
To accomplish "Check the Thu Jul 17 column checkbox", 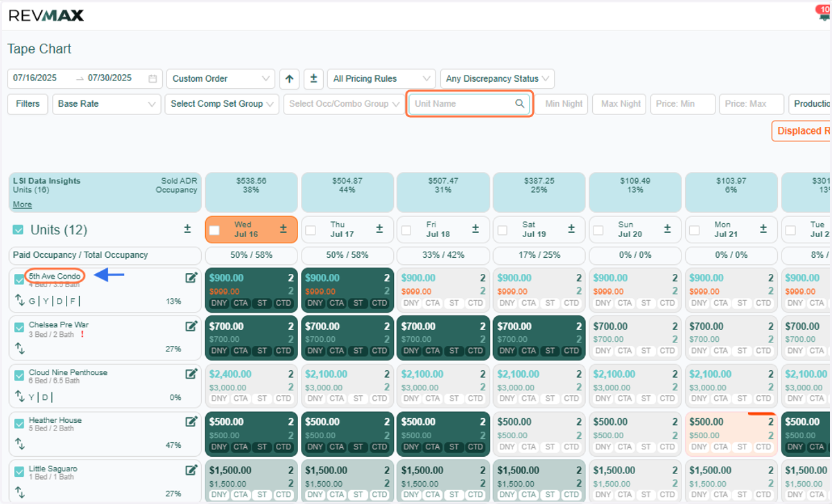I will point(311,230).
